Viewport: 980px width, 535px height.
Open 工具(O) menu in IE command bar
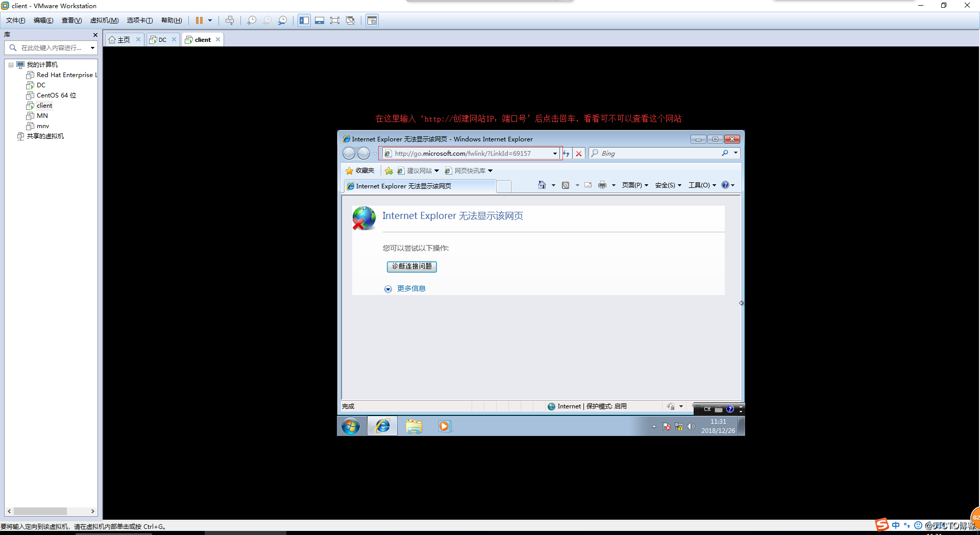(x=702, y=185)
